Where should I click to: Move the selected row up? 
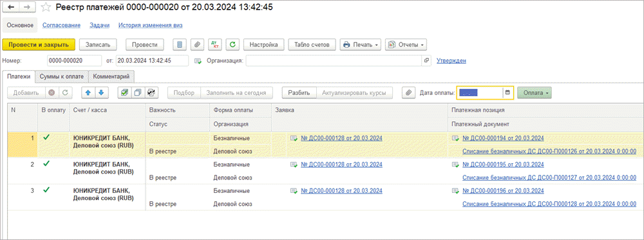click(x=88, y=93)
